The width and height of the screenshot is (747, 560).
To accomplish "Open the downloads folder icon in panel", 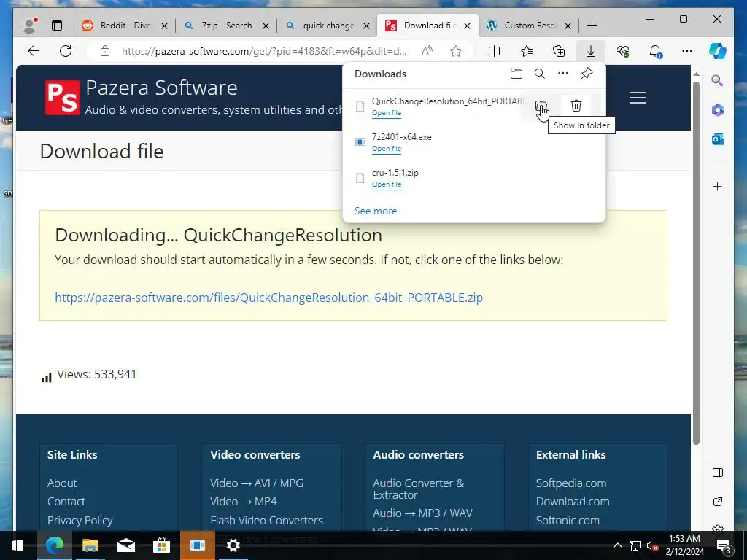I will [516, 74].
